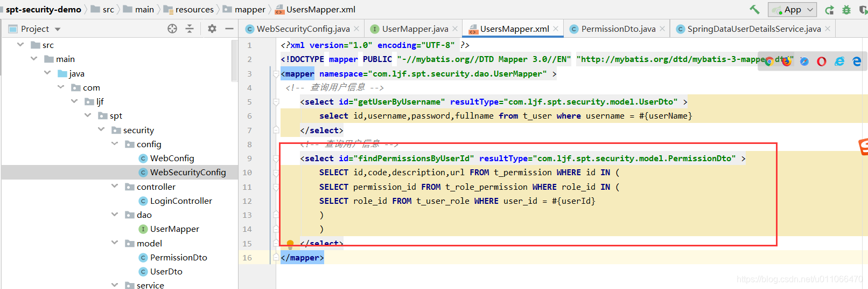Click the Debug bug icon

coord(846,10)
